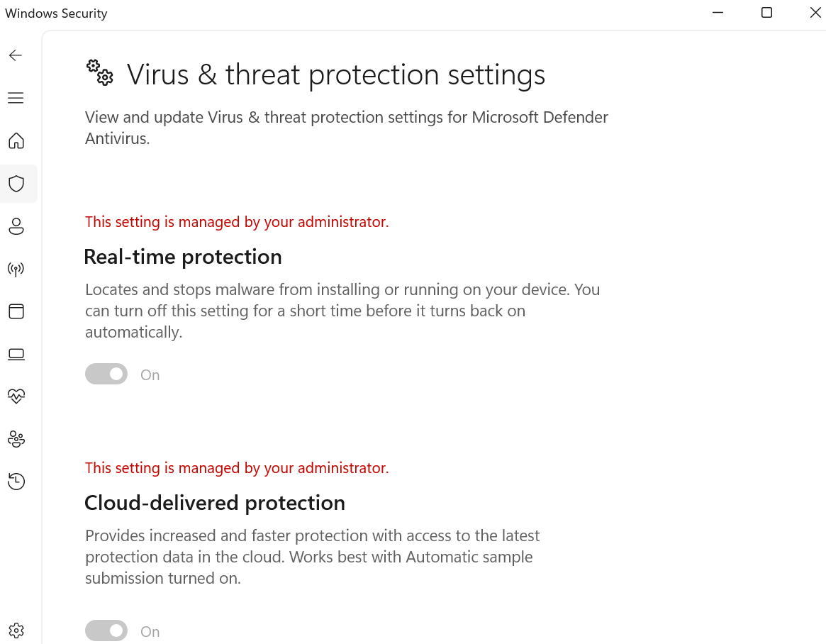The width and height of the screenshot is (826, 644).
Task: Maximize the Windows Security window
Action: pos(766,13)
